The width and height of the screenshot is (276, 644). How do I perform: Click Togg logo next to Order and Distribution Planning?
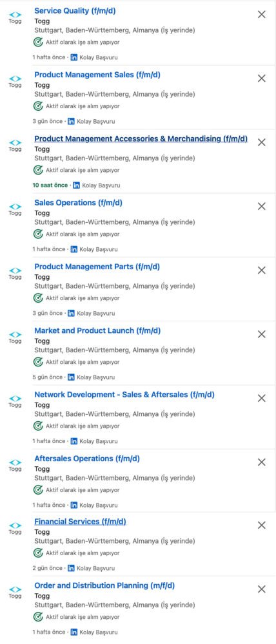click(x=15, y=592)
